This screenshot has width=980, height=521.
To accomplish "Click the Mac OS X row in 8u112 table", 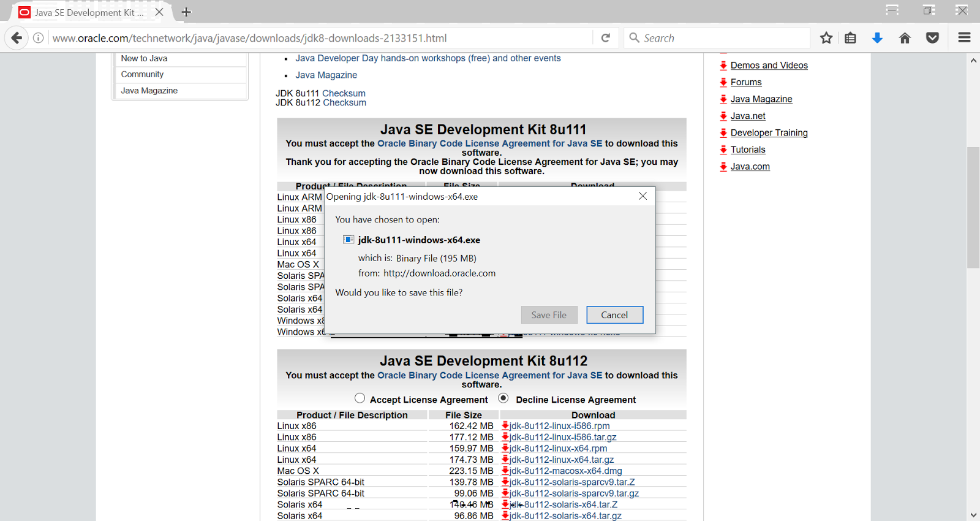I will (298, 471).
